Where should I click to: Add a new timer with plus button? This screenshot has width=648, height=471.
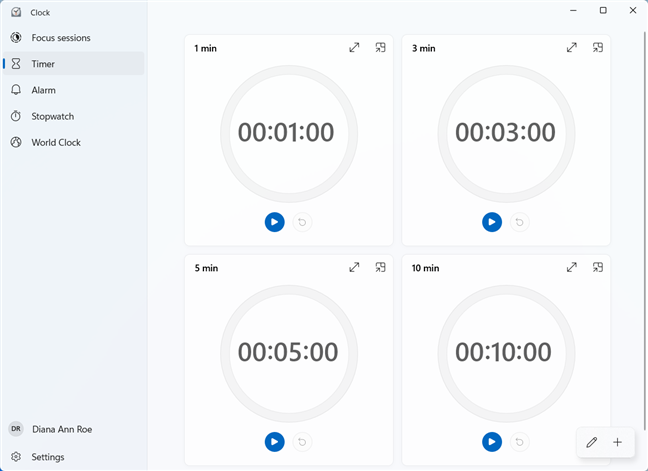(618, 442)
